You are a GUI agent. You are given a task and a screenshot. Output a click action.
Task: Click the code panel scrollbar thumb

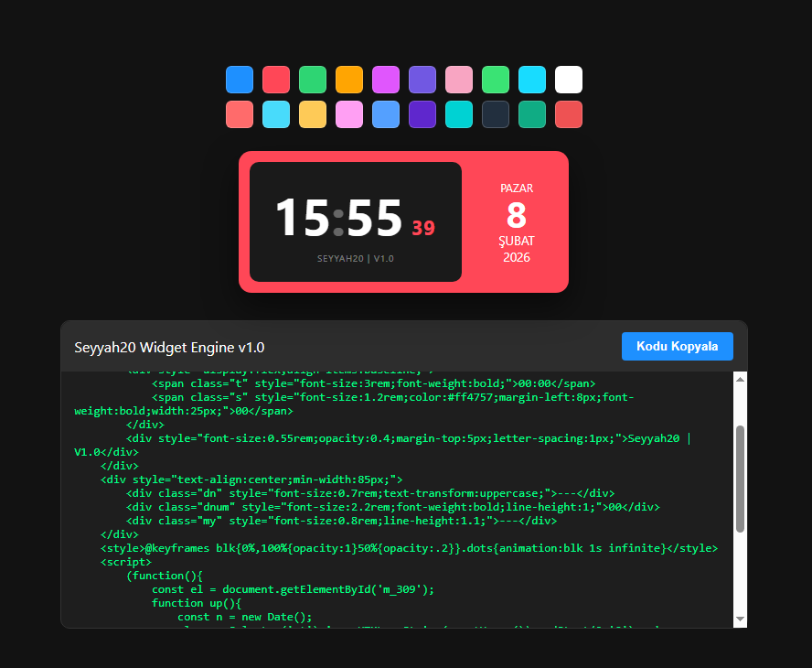tap(740, 478)
